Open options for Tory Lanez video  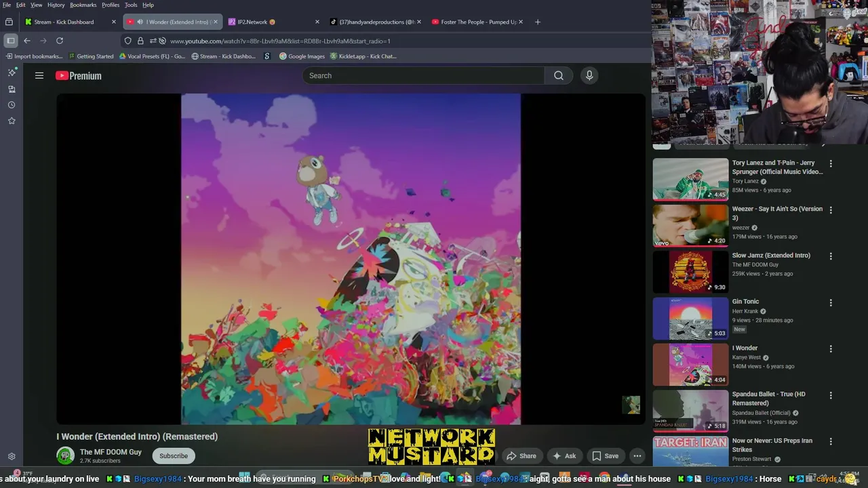point(831,163)
